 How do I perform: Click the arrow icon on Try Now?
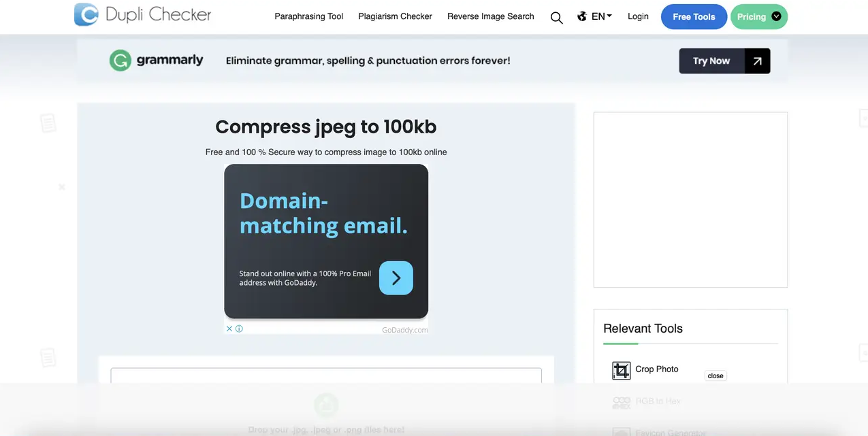[x=757, y=61]
